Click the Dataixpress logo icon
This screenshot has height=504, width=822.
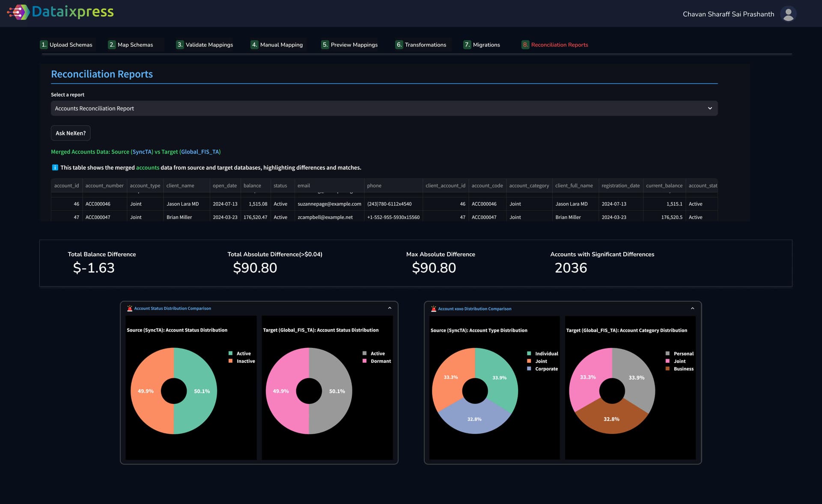tap(18, 12)
